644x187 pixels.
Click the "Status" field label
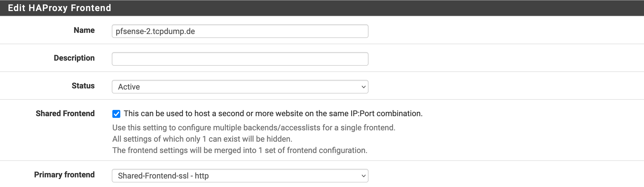(x=83, y=86)
